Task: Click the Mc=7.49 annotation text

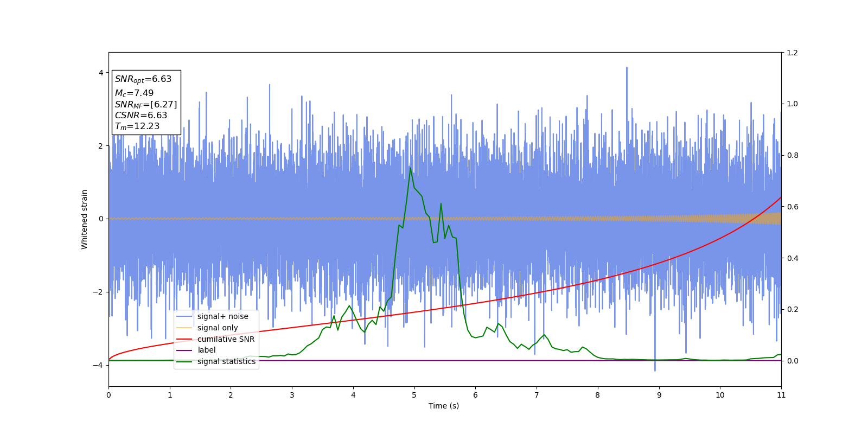Action: (x=134, y=93)
